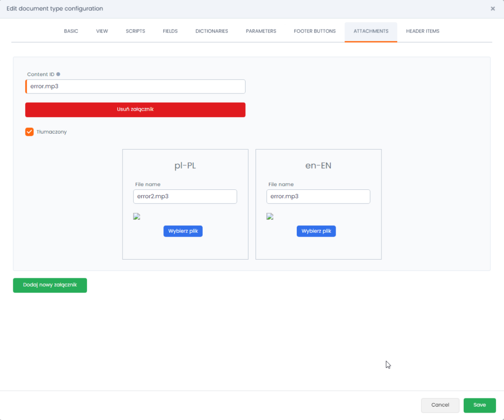Open the DICTIONARIES tab
504x420 pixels.
tap(212, 31)
